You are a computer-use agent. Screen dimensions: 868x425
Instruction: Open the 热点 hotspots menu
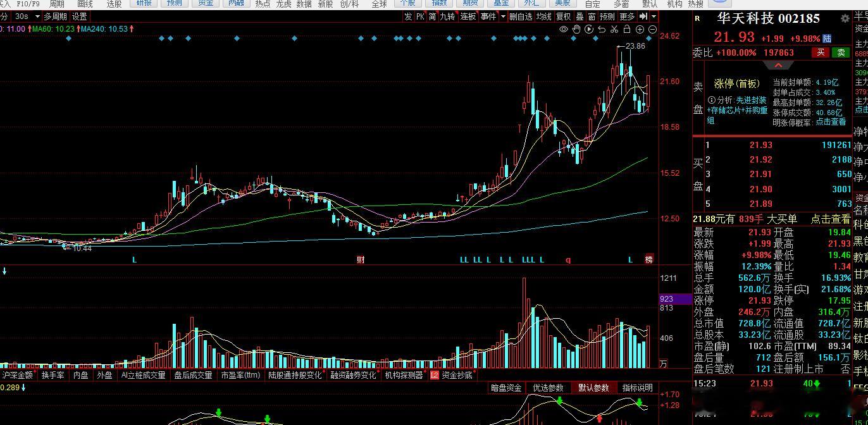pos(263,4)
